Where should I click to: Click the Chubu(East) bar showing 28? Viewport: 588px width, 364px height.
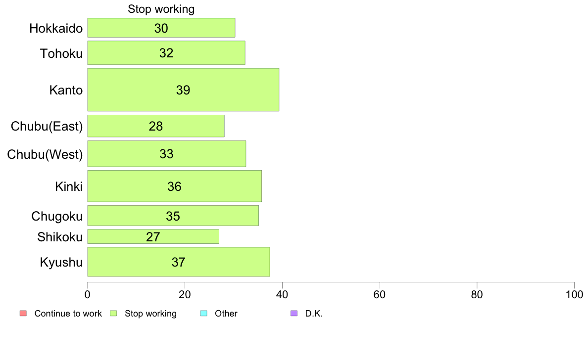pos(155,126)
